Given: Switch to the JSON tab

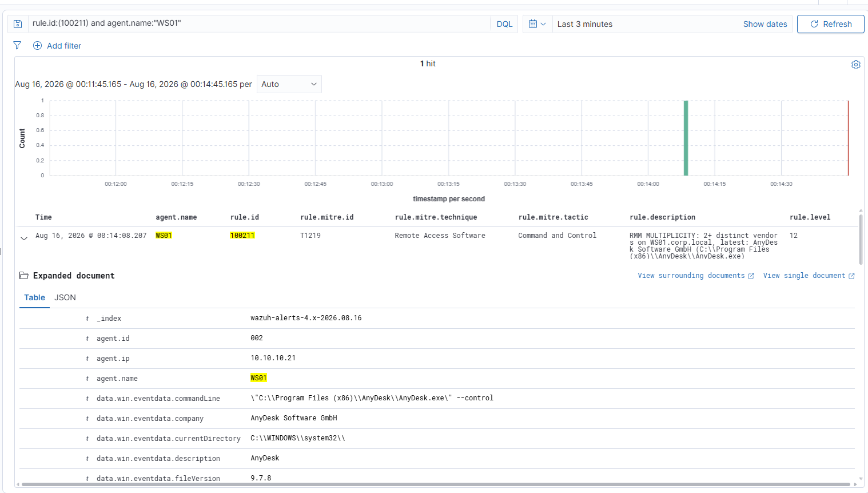Looking at the screenshot, I should pyautogui.click(x=65, y=297).
